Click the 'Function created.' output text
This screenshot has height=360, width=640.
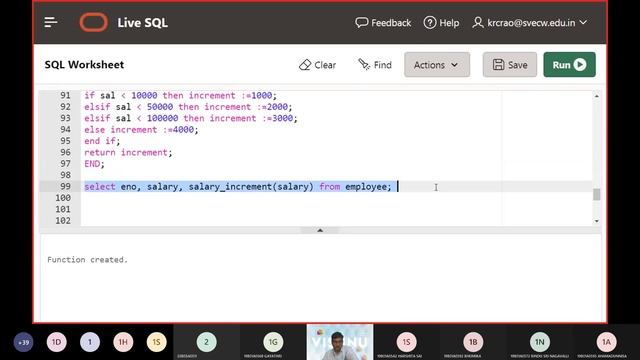87,260
